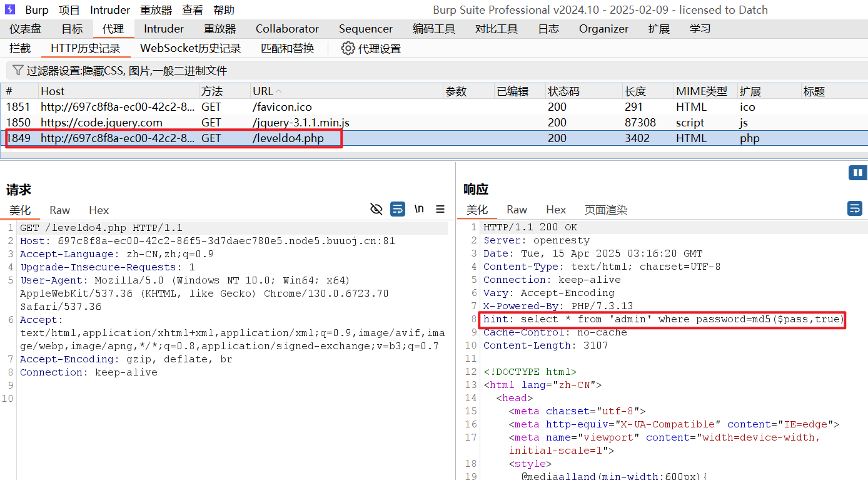The image size is (868, 480).
Task: Click the 代理设置 button
Action: tap(371, 48)
